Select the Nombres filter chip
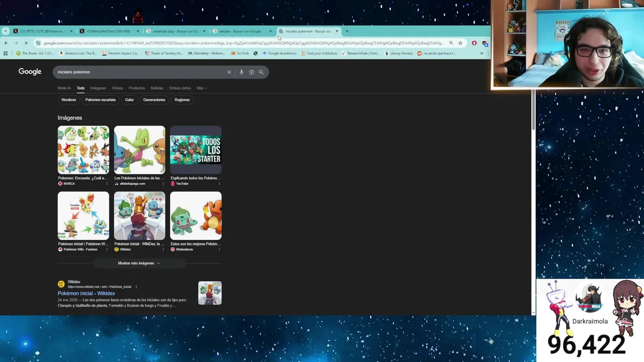This screenshot has height=362, width=644. 69,100
